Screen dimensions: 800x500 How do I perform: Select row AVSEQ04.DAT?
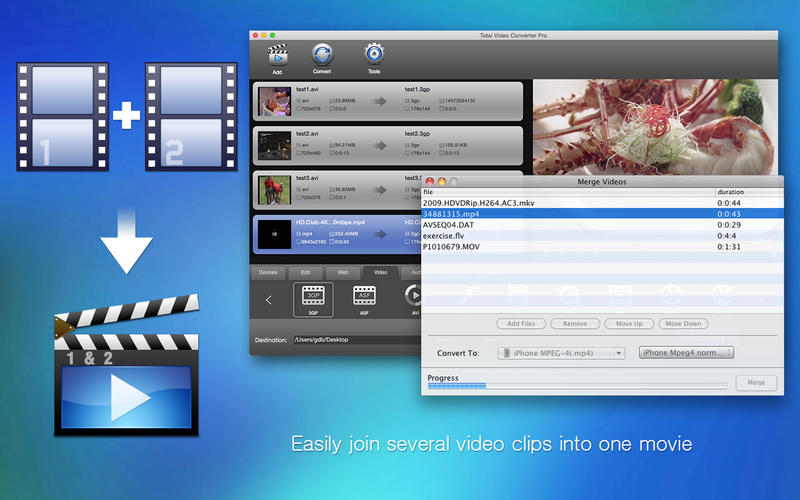pyautogui.click(x=603, y=225)
